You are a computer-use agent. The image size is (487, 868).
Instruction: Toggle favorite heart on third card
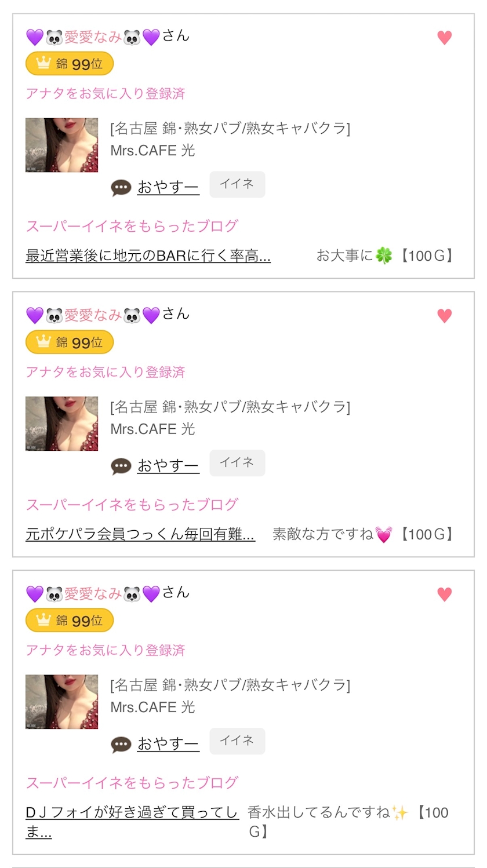pyautogui.click(x=444, y=594)
